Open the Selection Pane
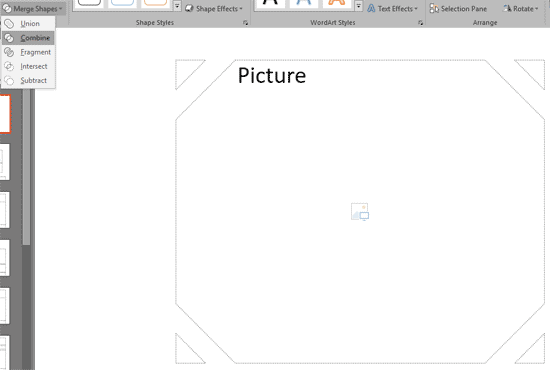550x370 pixels. click(x=458, y=9)
